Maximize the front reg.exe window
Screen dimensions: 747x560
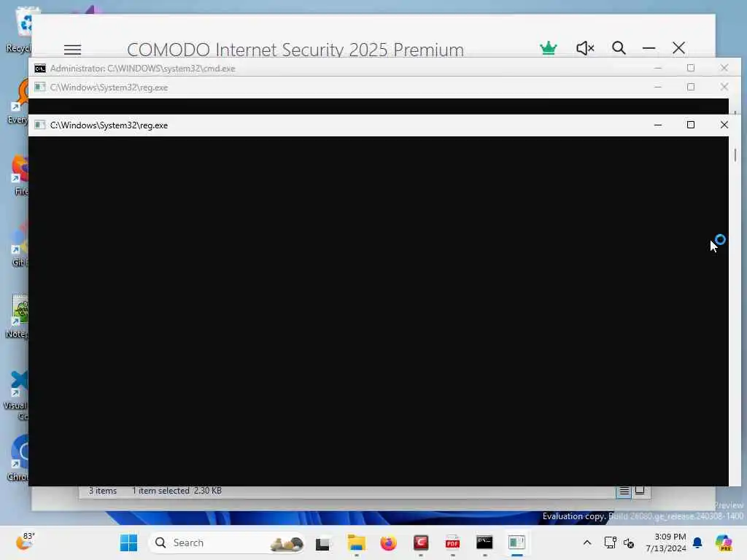(x=691, y=125)
